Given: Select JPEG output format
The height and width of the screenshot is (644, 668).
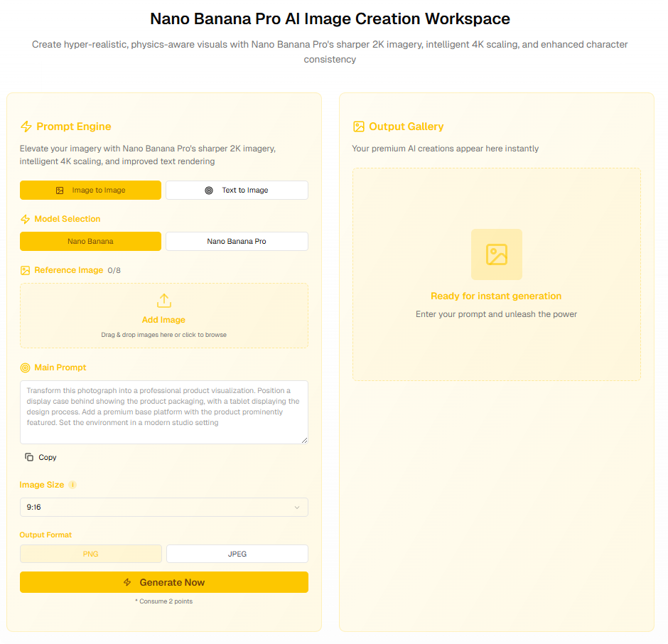Looking at the screenshot, I should 237,553.
